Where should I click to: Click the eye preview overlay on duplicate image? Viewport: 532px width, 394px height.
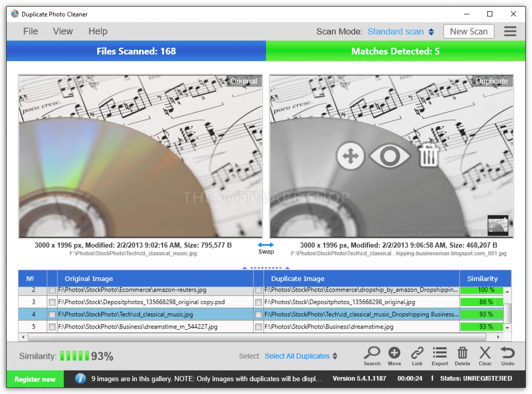click(390, 156)
